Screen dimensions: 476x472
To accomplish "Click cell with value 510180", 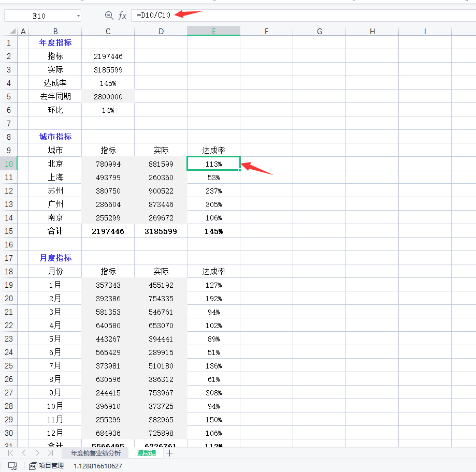I will [161, 366].
